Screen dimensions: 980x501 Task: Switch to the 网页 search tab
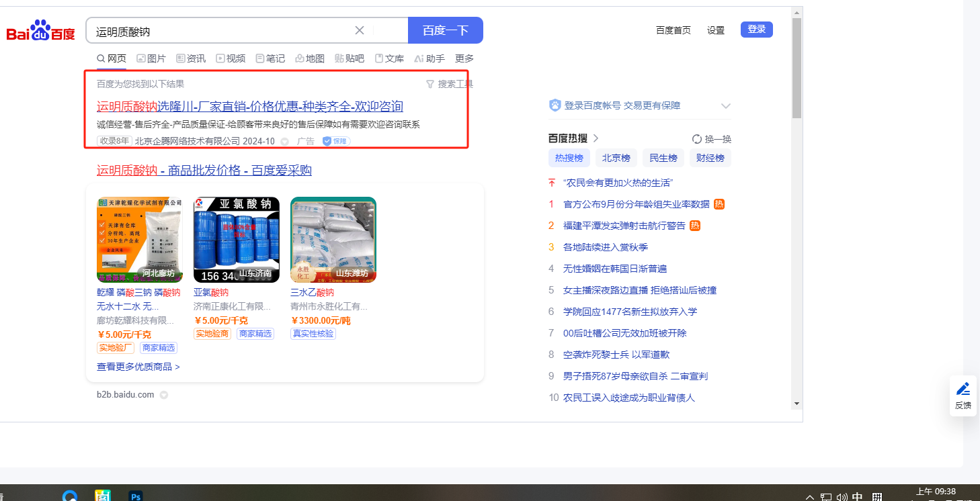point(112,58)
